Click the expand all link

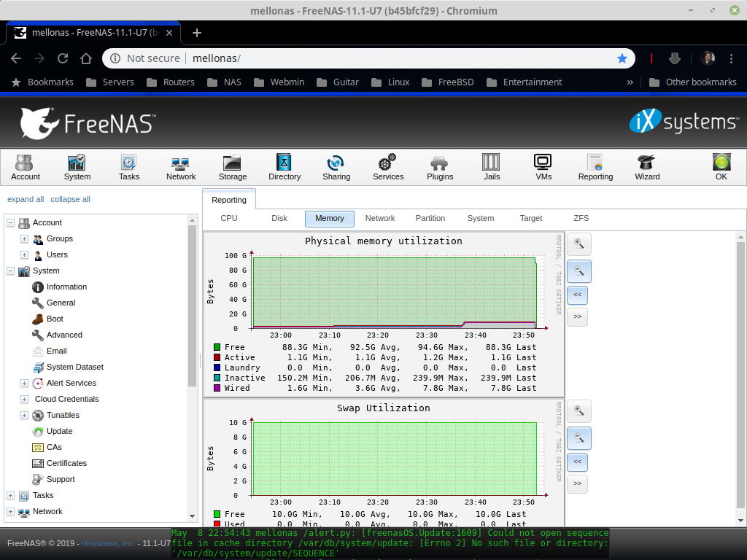click(26, 199)
